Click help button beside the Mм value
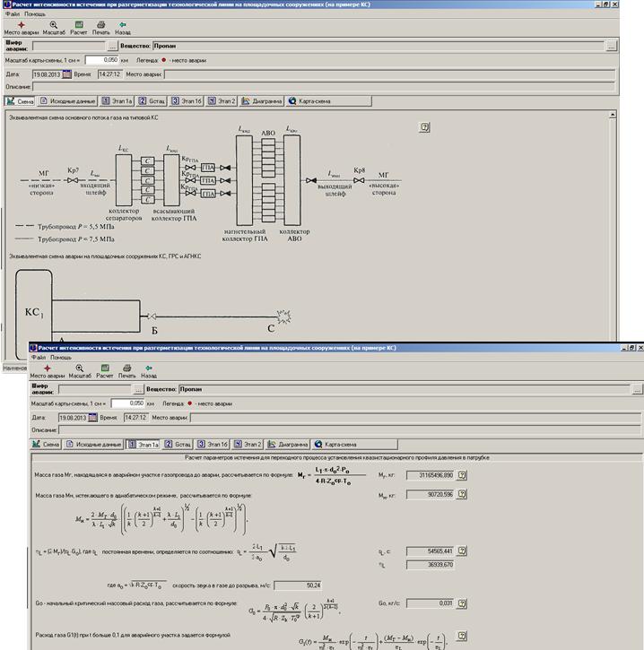 click(463, 494)
